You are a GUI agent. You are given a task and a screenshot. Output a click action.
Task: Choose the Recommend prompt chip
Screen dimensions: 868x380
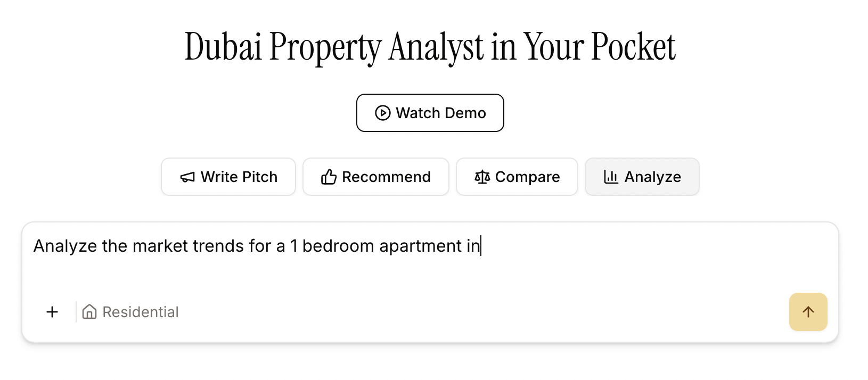(376, 177)
